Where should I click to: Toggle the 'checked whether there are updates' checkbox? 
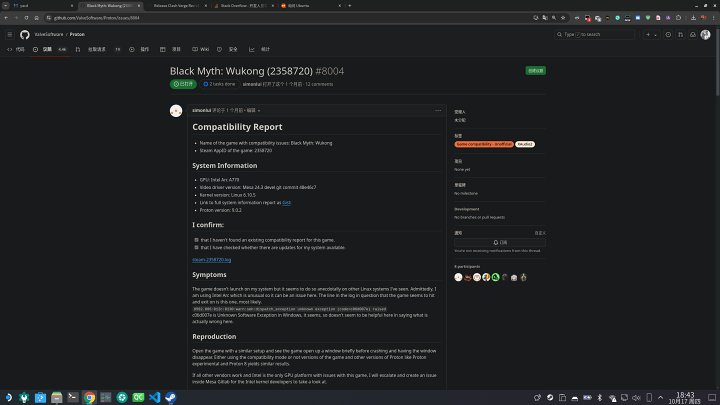coord(196,246)
